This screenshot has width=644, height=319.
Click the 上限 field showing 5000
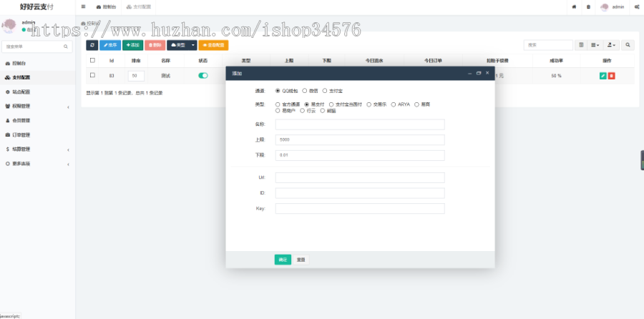[x=360, y=140]
